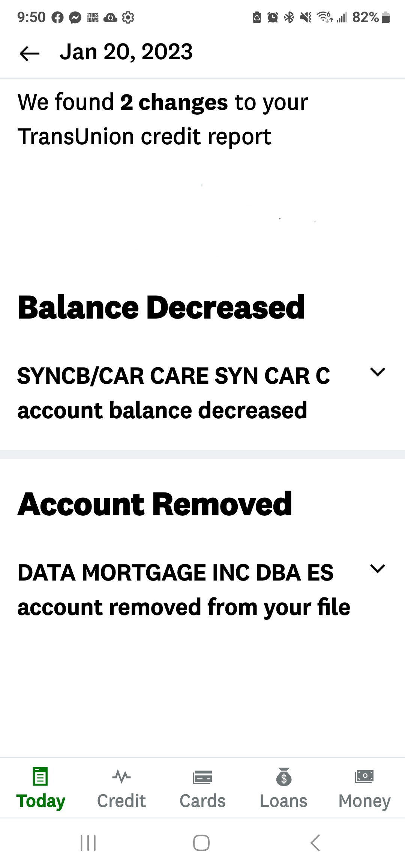Open SYNCB/CAR CARE account balance decreased entry
Image resolution: width=405 pixels, height=868 pixels.
174,393
